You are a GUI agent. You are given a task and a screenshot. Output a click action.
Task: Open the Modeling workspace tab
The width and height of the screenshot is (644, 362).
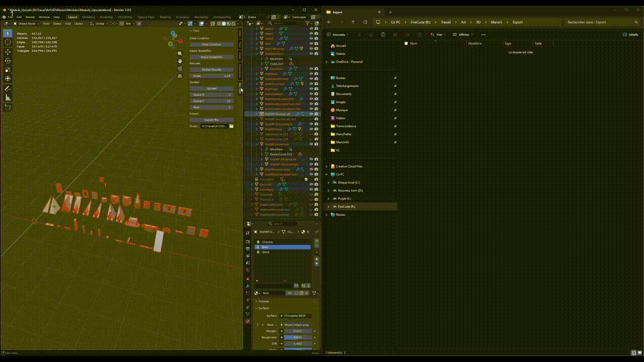(x=88, y=17)
